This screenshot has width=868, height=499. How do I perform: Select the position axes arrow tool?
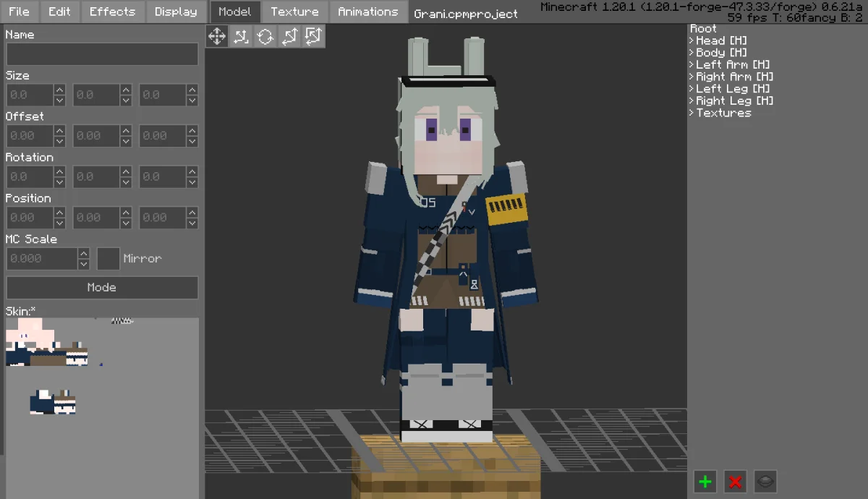[289, 35]
